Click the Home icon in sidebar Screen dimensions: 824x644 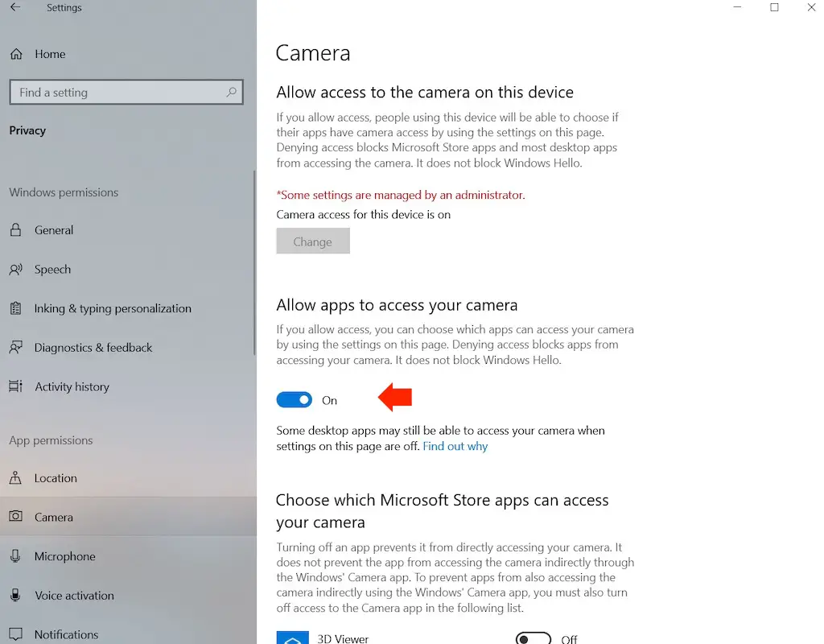[15, 54]
